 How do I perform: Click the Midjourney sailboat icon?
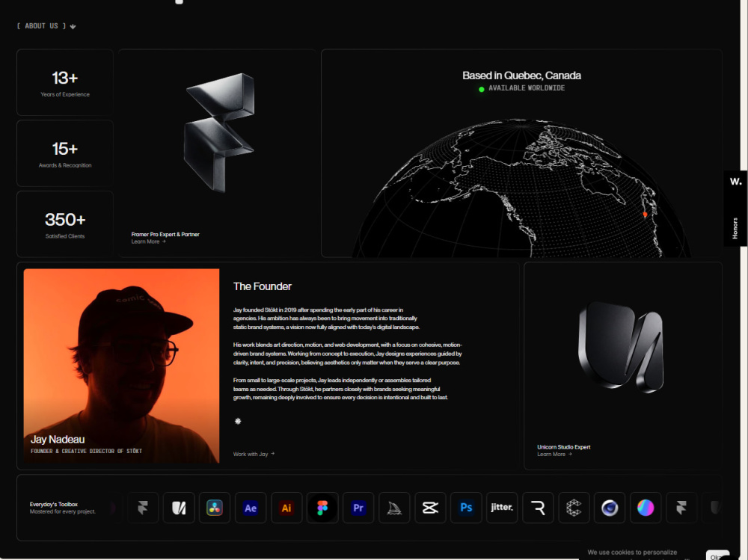click(x=394, y=508)
